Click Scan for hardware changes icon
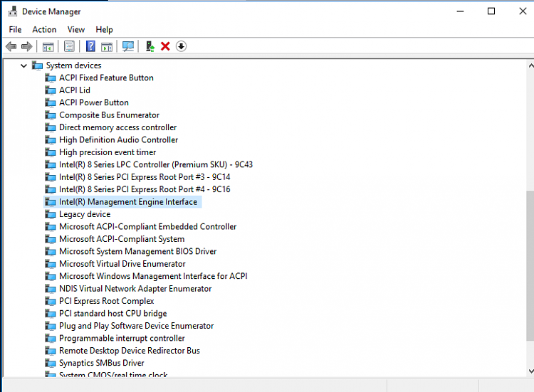Image resolution: width=534 pixels, height=392 pixels. pos(128,46)
